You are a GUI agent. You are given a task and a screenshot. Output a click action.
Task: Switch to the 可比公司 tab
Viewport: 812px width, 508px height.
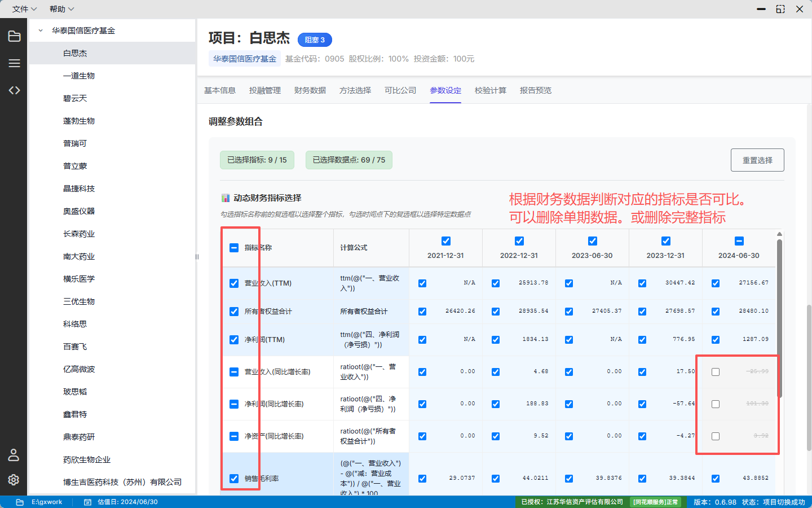400,90
